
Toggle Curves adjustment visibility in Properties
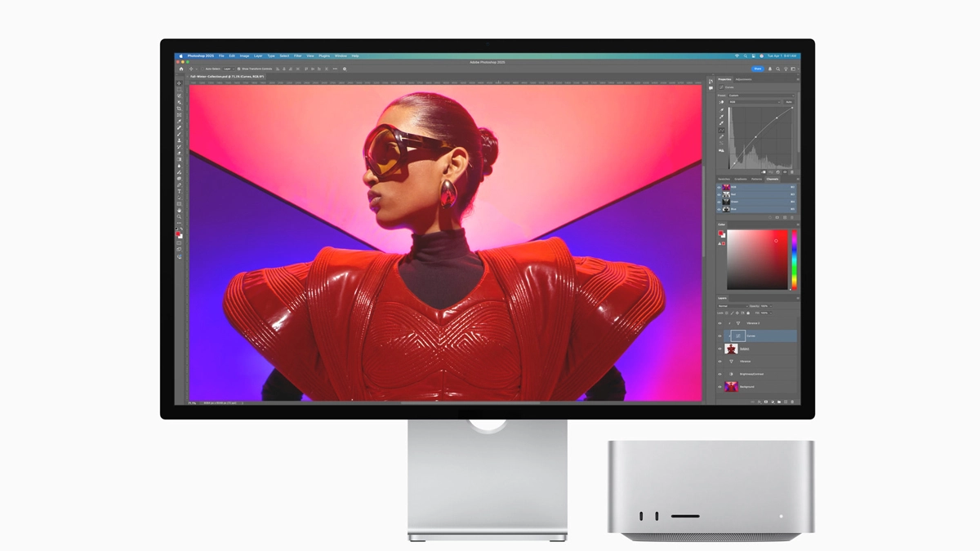click(x=785, y=172)
